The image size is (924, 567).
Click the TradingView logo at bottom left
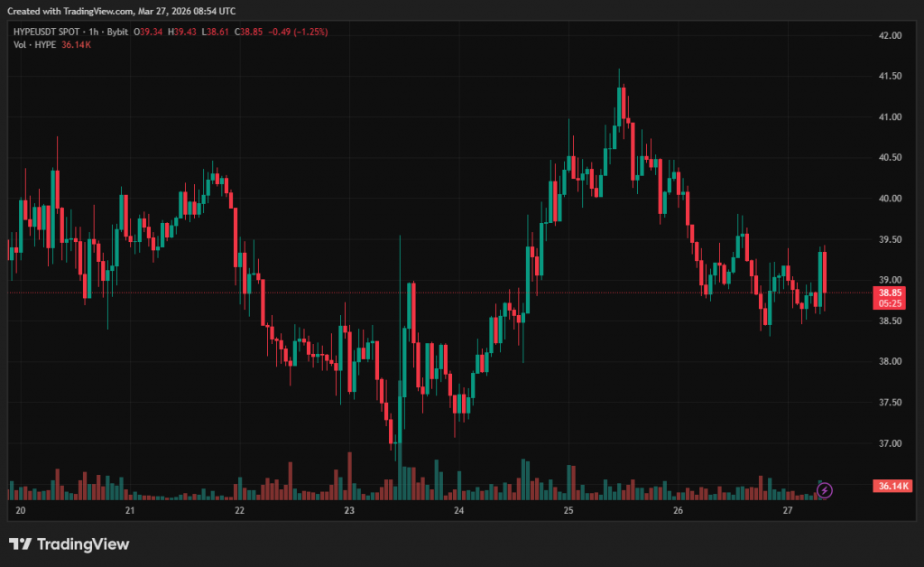[69, 544]
